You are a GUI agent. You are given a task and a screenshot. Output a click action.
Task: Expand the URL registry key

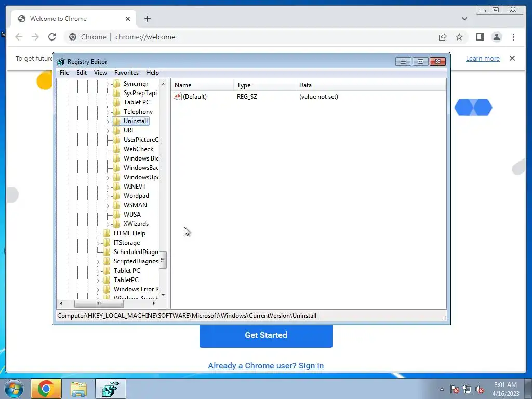click(x=108, y=130)
